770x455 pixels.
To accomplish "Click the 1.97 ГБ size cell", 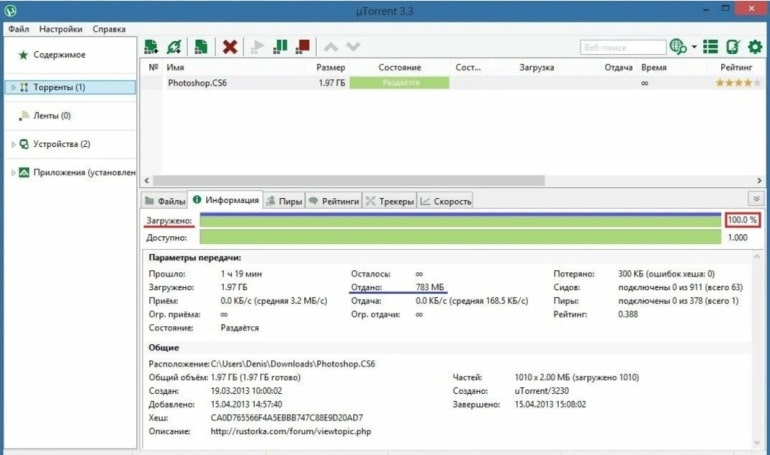I will [331, 83].
